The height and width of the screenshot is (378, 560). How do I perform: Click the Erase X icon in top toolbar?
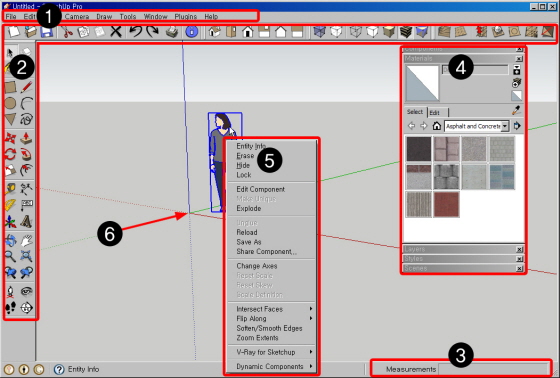[x=116, y=31]
